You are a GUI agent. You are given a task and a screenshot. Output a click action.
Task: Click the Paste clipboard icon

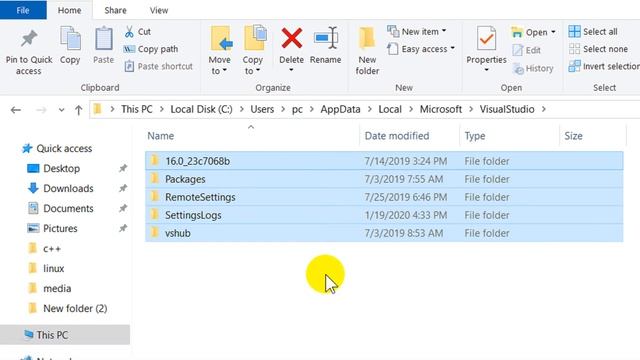tap(104, 38)
